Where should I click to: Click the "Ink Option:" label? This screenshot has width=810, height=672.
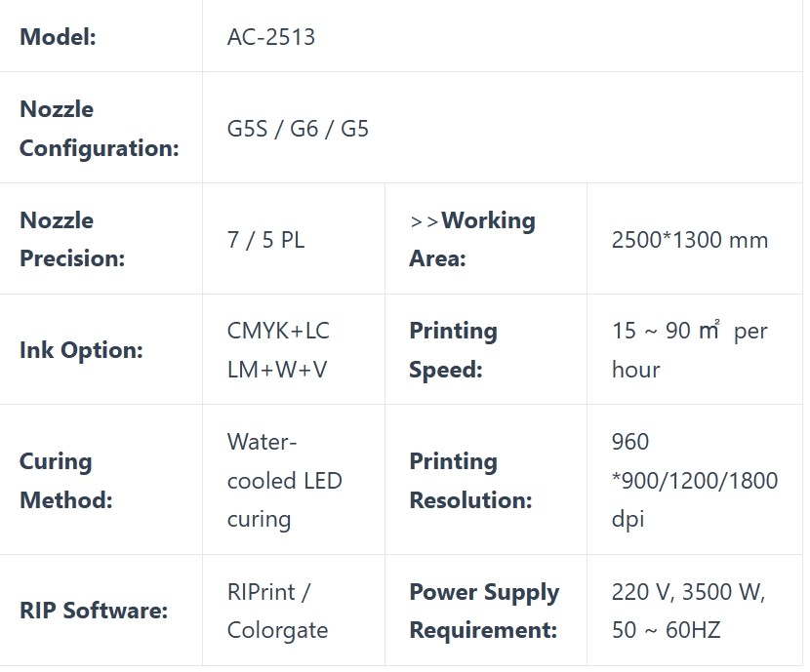81,350
